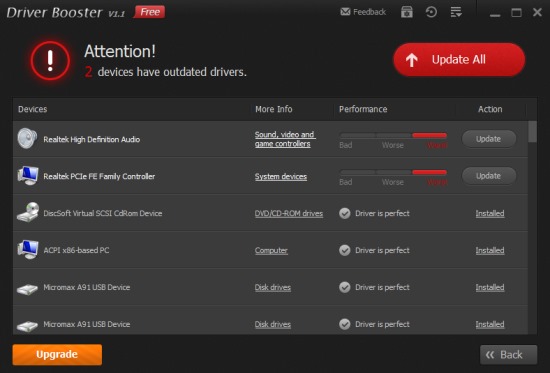
Task: Click 'Driver is perfect' text for ACPI PC
Action: point(382,251)
